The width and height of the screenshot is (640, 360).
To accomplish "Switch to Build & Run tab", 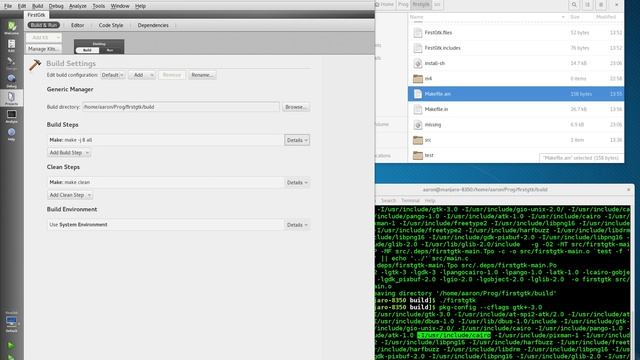I will coord(44,25).
